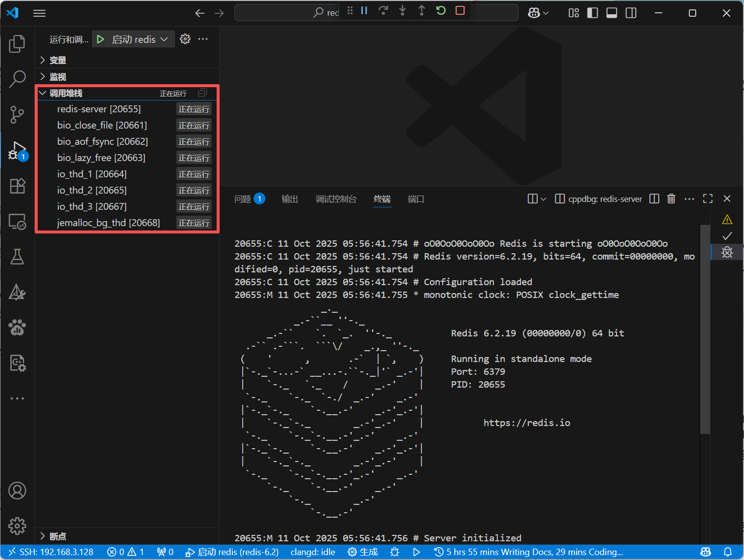Viewport: 744px width, 560px height.
Task: Pause the debug session
Action: coord(364,10)
